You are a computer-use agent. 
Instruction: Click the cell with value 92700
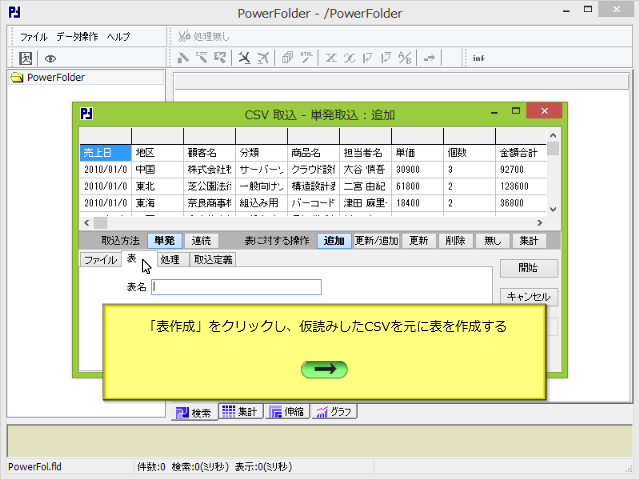[521, 169]
